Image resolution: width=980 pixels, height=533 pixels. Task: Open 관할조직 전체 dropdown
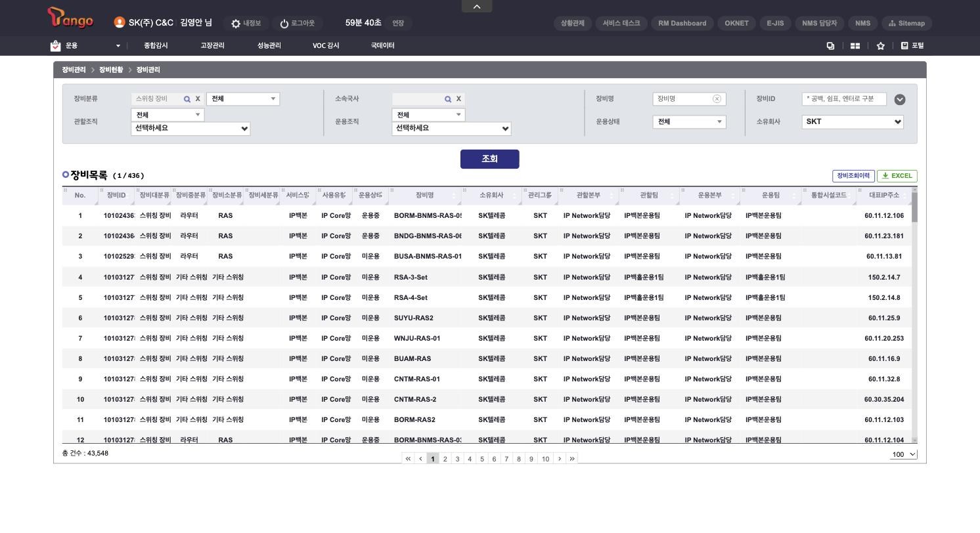point(167,115)
